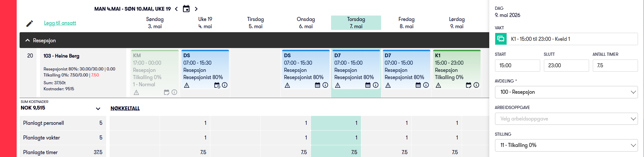Open the Avdeling 100 - Resepsjon dropdown

(x=566, y=92)
